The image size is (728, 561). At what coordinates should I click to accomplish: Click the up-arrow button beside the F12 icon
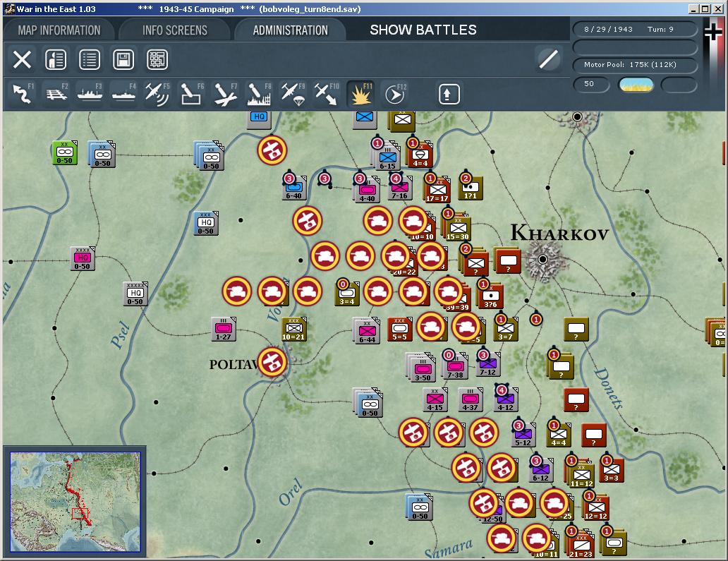(449, 95)
